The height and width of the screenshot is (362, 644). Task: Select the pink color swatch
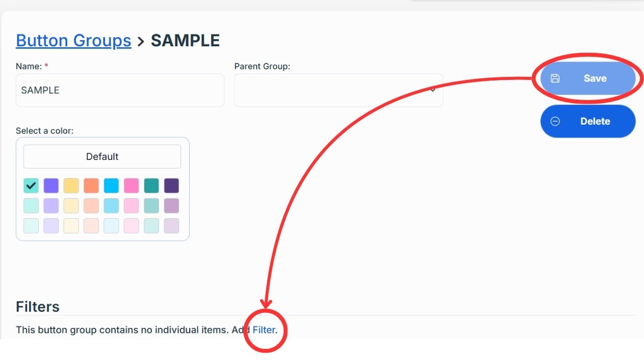pyautogui.click(x=131, y=186)
